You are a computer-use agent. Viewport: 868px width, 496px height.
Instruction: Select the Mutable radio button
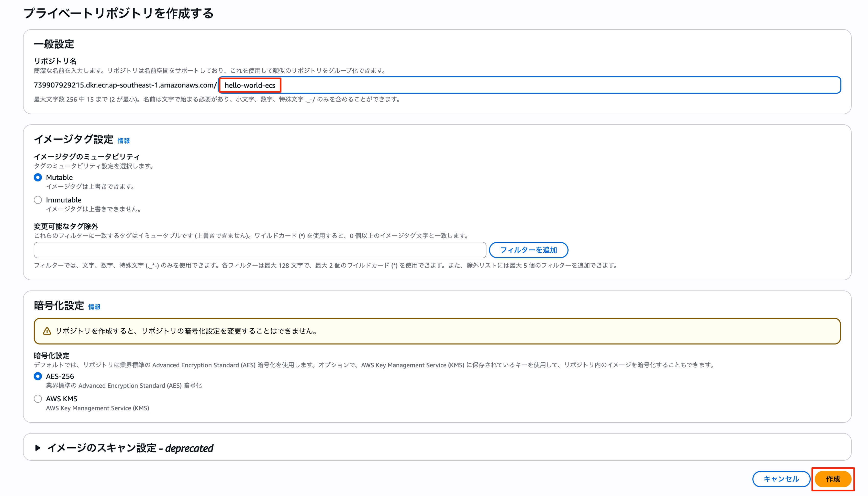click(38, 177)
